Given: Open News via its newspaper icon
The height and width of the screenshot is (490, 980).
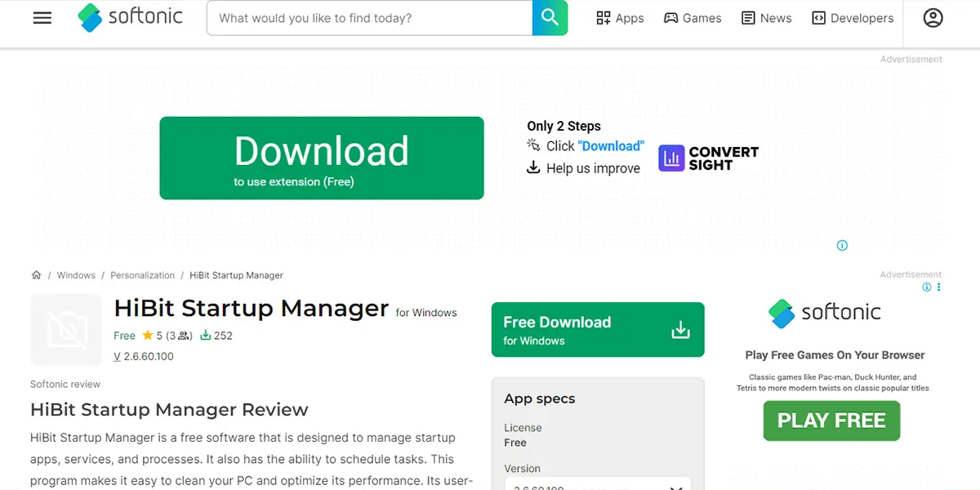Looking at the screenshot, I should click(747, 17).
